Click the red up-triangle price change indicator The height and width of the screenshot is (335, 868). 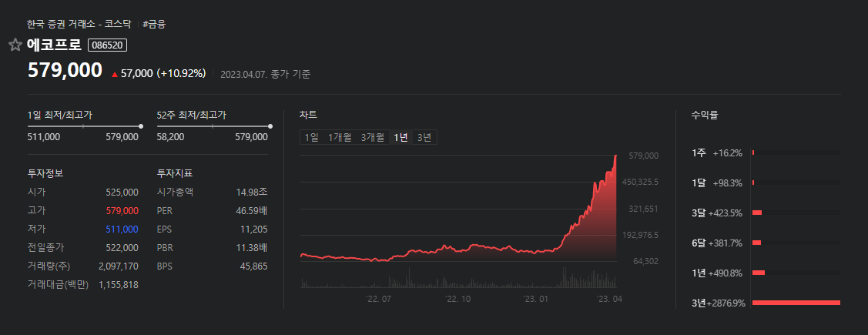point(115,74)
